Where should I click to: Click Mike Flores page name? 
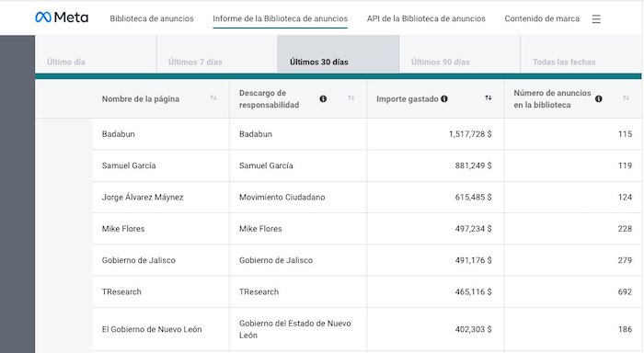tap(123, 229)
